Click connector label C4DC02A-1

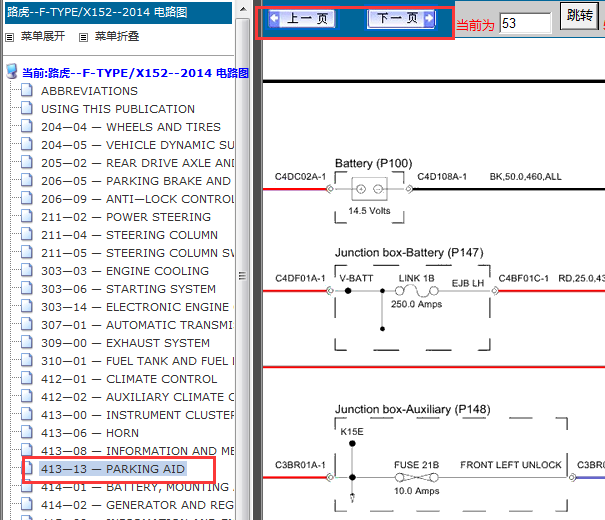click(x=300, y=177)
